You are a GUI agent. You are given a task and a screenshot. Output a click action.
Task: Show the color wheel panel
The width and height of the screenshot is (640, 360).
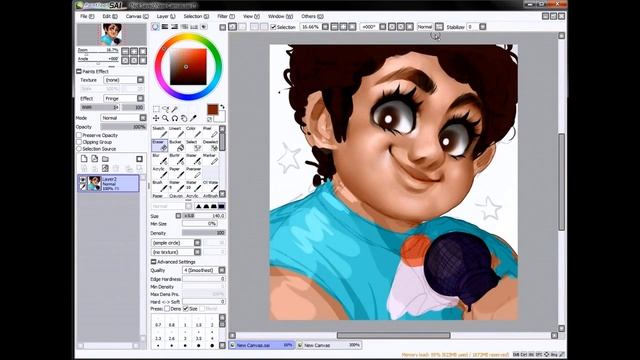pyautogui.click(x=155, y=27)
